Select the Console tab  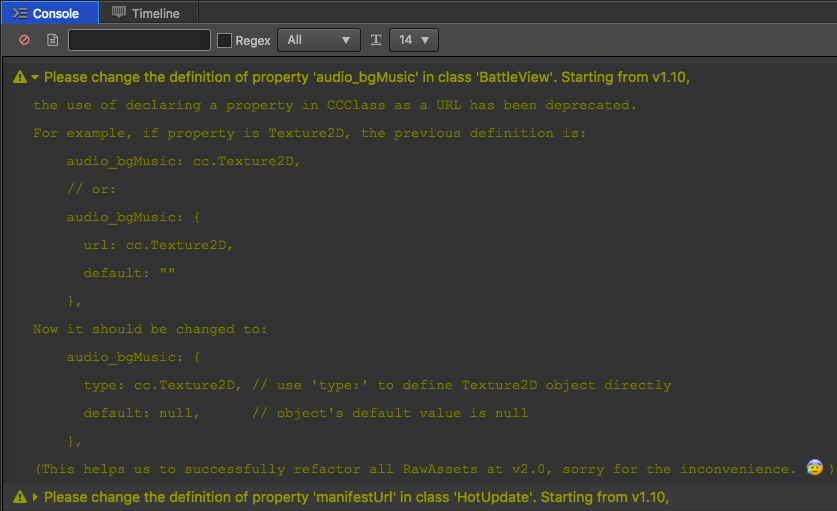tap(55, 13)
